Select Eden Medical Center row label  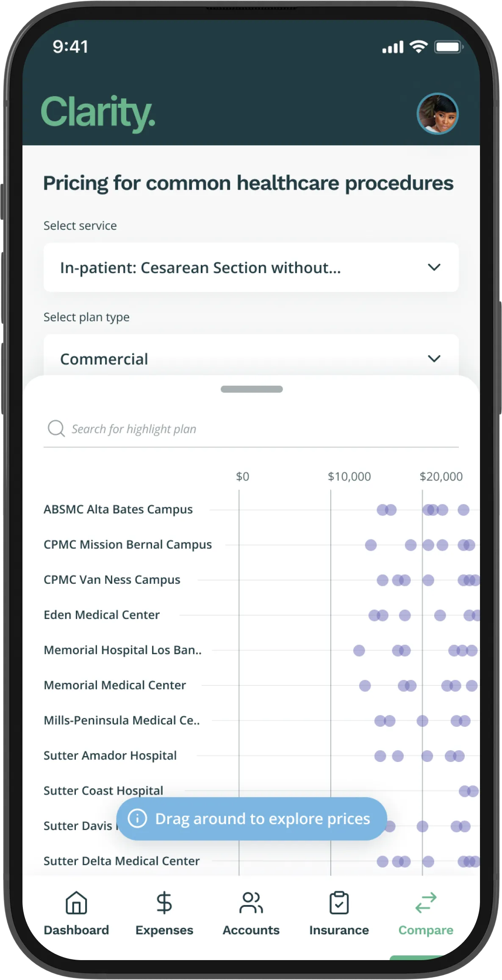pos(102,615)
